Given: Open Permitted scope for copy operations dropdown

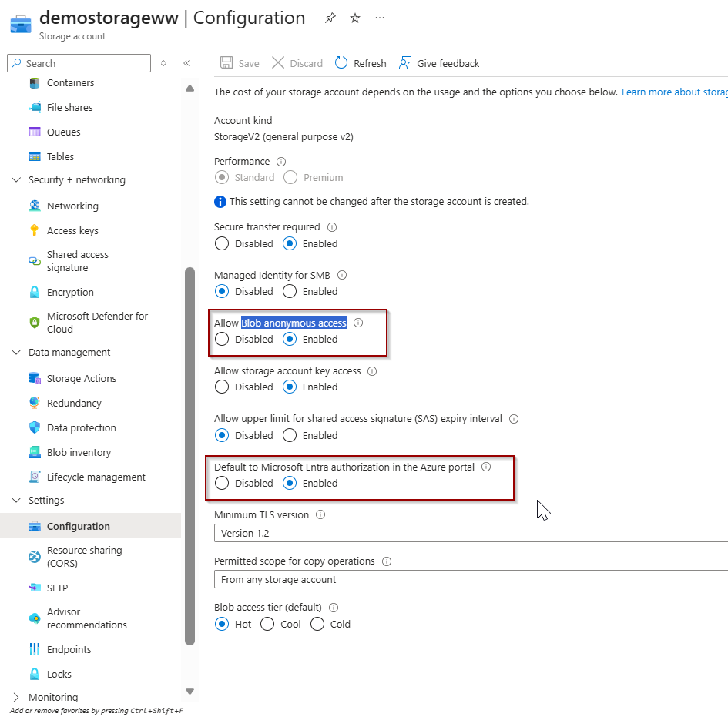Looking at the screenshot, I should coord(471,580).
